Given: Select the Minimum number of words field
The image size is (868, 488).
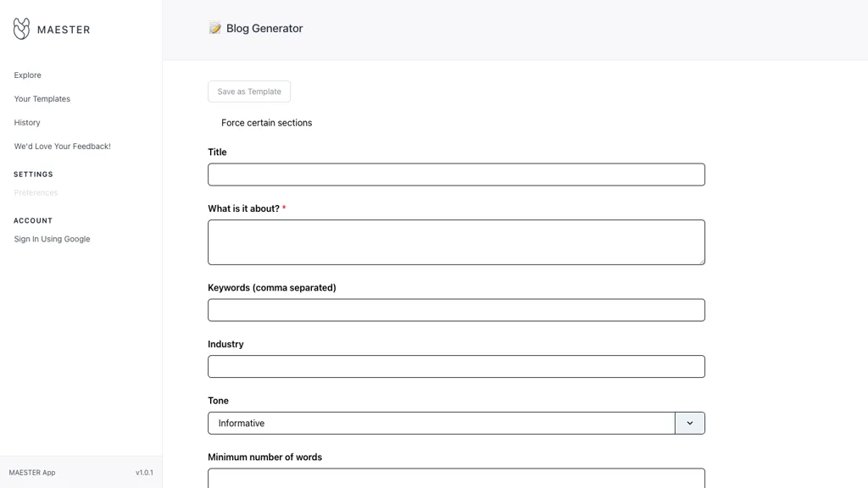Looking at the screenshot, I should tap(456, 478).
